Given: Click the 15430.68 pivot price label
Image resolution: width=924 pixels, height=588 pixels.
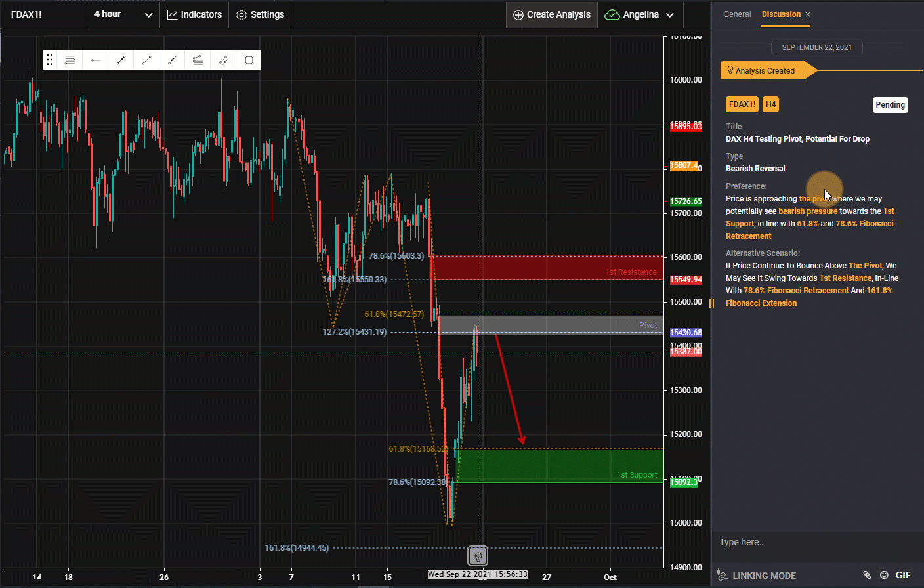Looking at the screenshot, I should point(686,333).
